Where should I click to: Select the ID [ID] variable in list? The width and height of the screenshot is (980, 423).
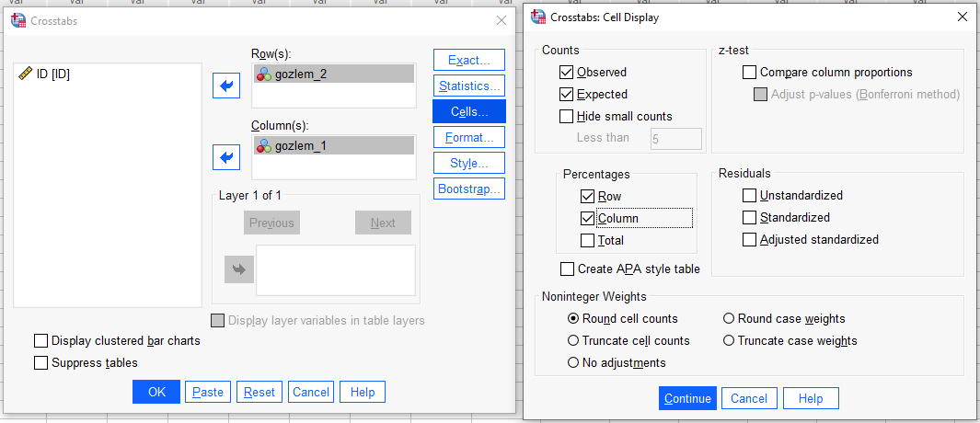coord(52,74)
